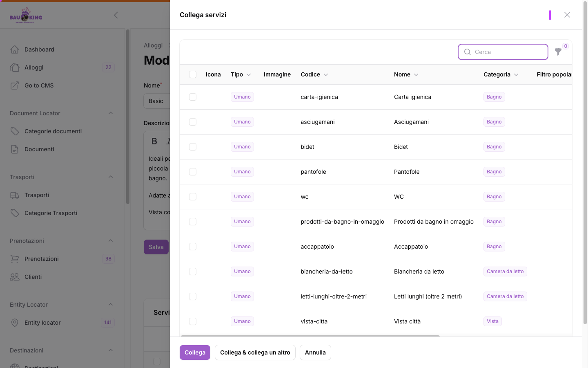Select the carta-igienica row checkbox

coord(193,97)
